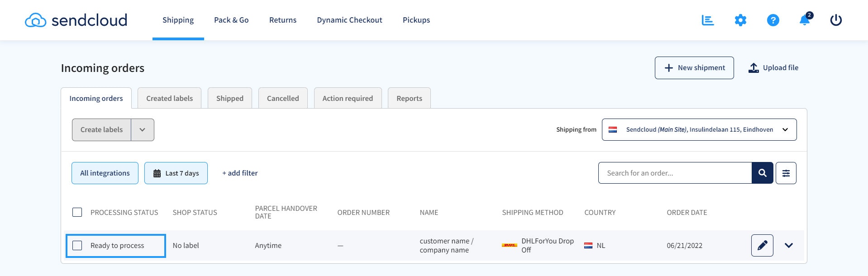This screenshot has height=276, width=868.
Task: Click the help question mark icon
Action: [773, 20]
